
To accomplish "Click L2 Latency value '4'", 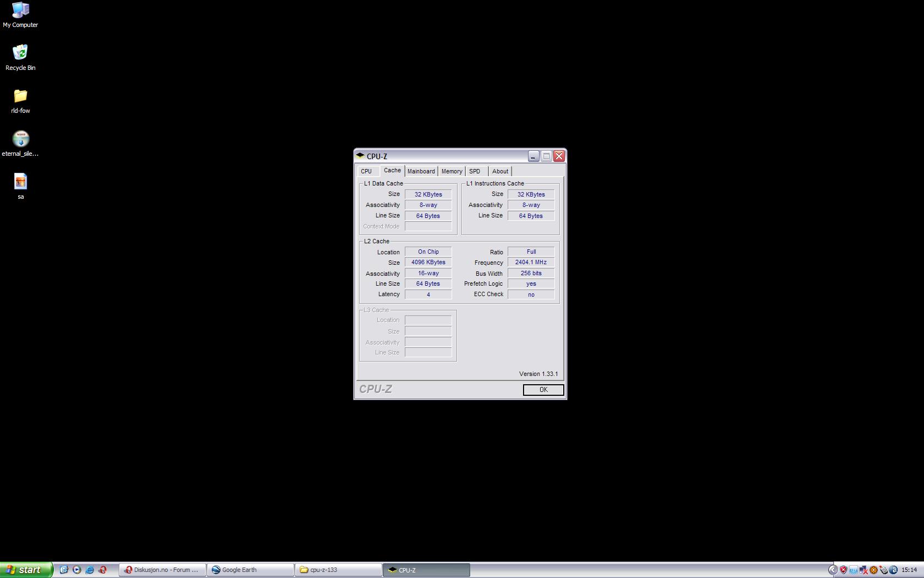I will pos(428,295).
